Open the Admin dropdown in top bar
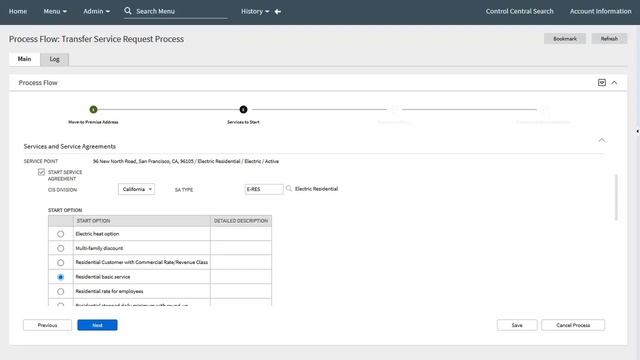The height and width of the screenshot is (360, 640). click(97, 11)
